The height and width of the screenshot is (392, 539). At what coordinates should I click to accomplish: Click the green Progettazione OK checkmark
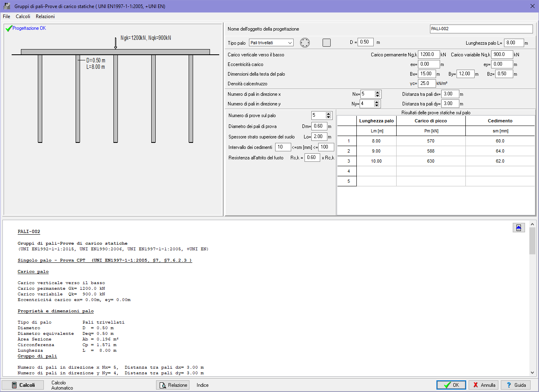[8, 29]
